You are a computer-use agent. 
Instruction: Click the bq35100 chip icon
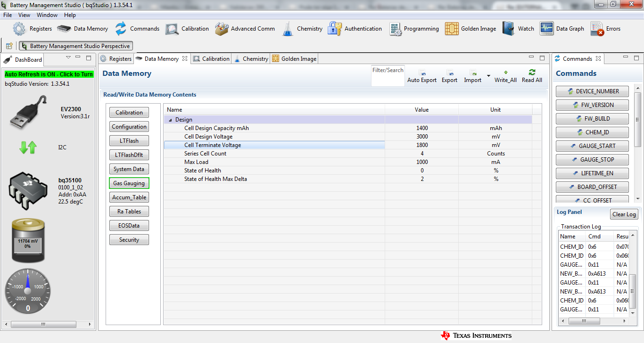click(x=28, y=190)
